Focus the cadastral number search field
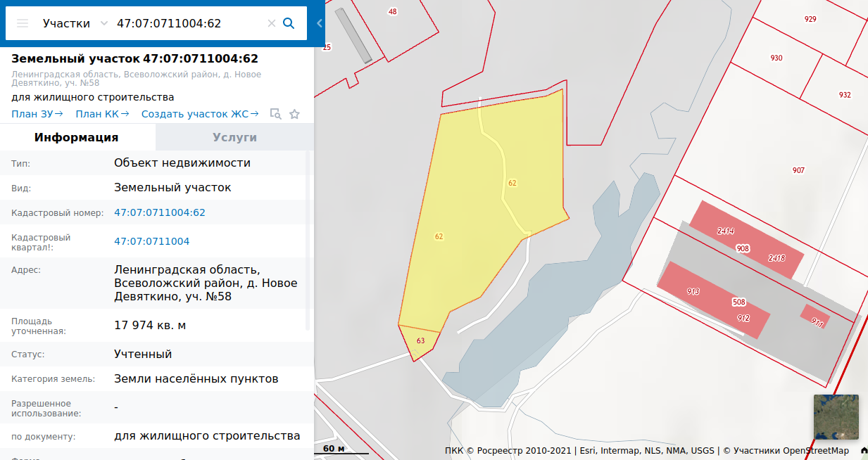 [189, 23]
